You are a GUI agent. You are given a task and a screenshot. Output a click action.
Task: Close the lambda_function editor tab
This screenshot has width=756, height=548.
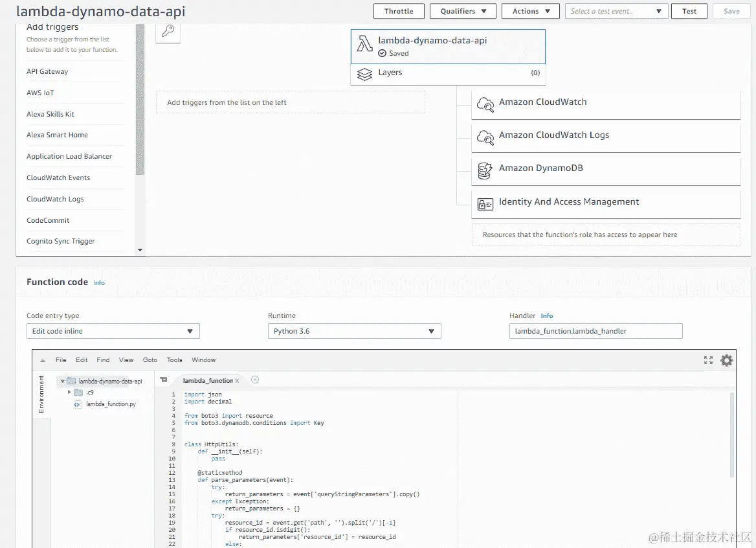click(x=237, y=381)
